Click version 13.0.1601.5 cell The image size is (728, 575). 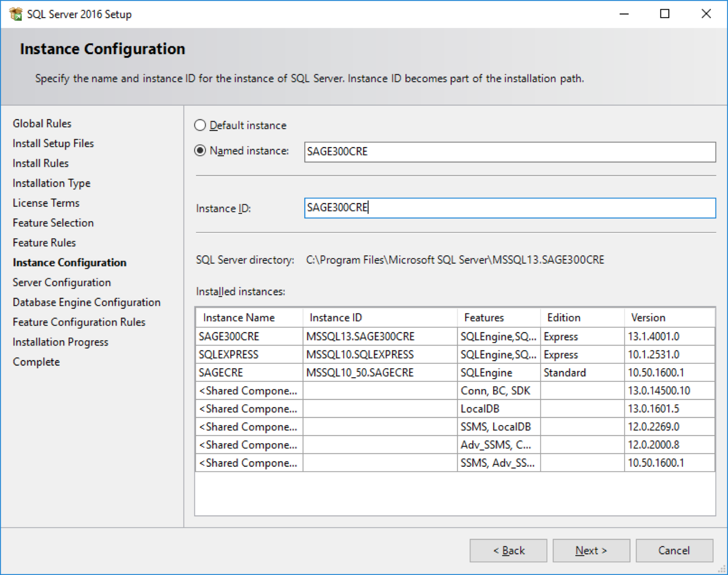[x=670, y=409]
